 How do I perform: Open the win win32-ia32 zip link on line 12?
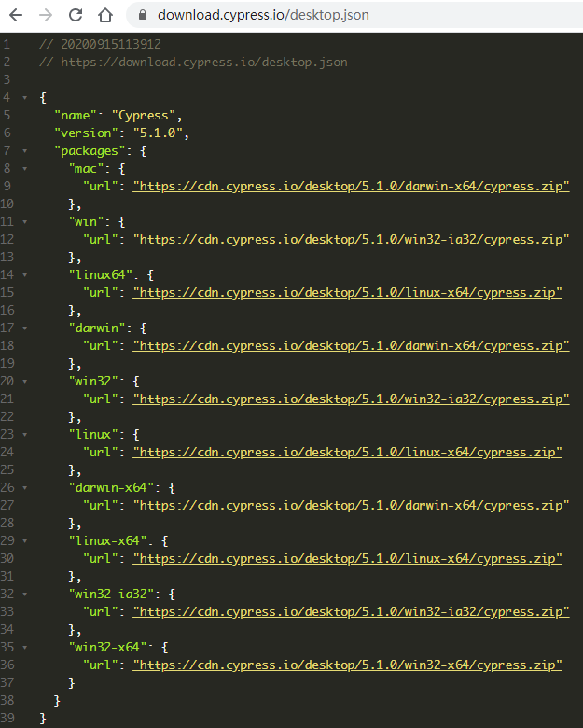coord(351,240)
